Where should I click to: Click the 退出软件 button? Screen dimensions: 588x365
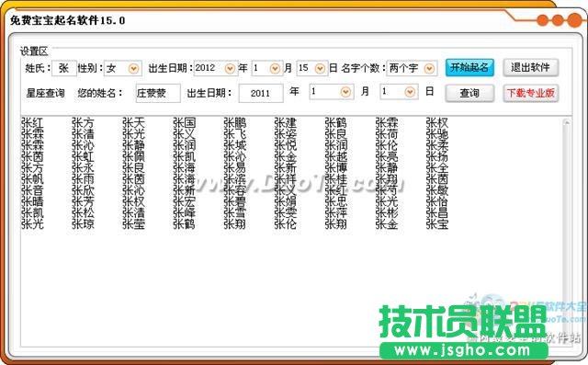[531, 68]
